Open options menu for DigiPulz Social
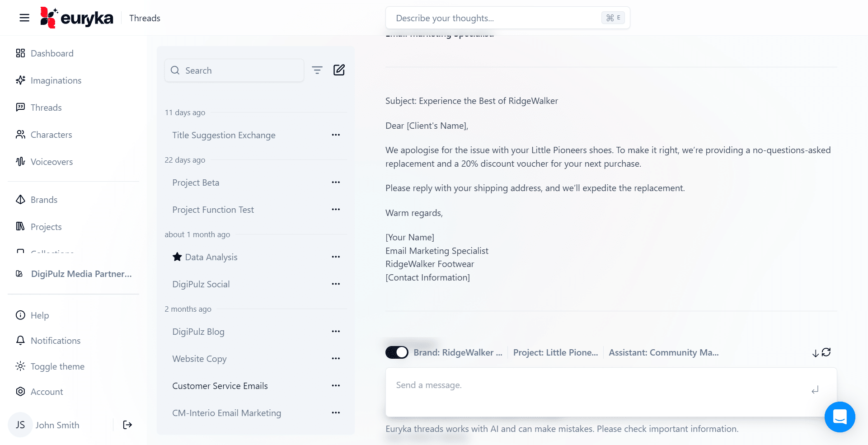Viewport: 868px width, 445px height. [336, 284]
